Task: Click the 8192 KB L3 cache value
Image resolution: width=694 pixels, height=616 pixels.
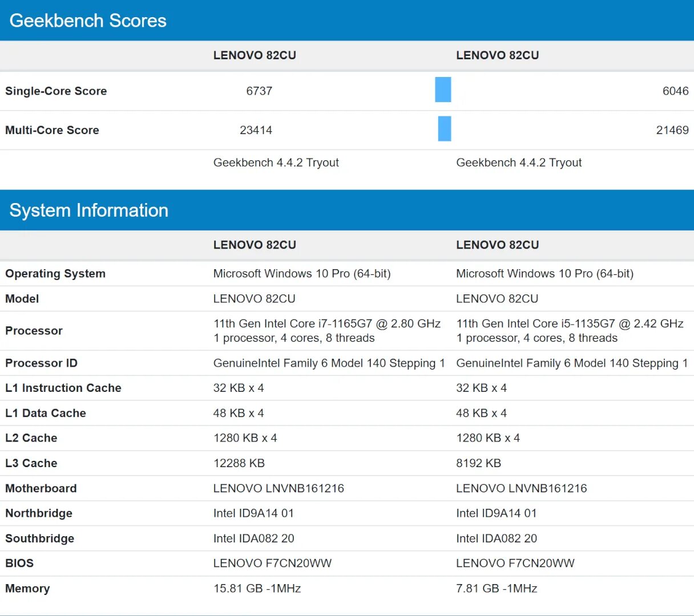Action: pos(479,463)
